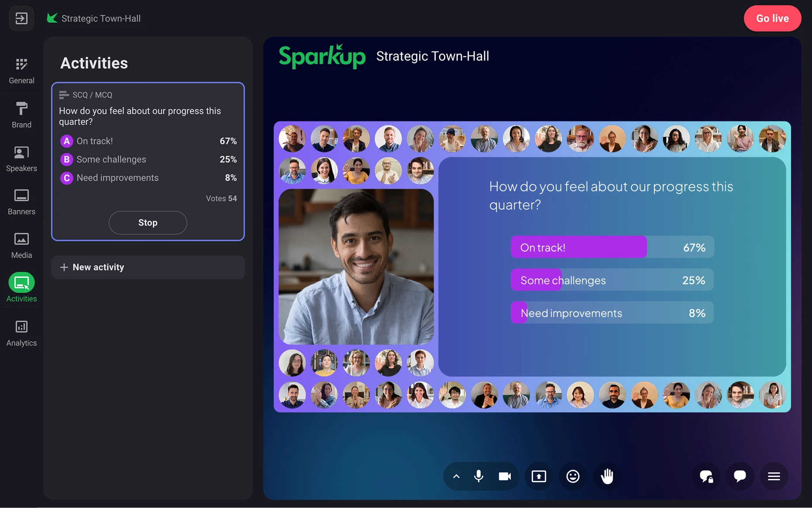
Task: Click the share screen icon
Action: [x=539, y=477]
